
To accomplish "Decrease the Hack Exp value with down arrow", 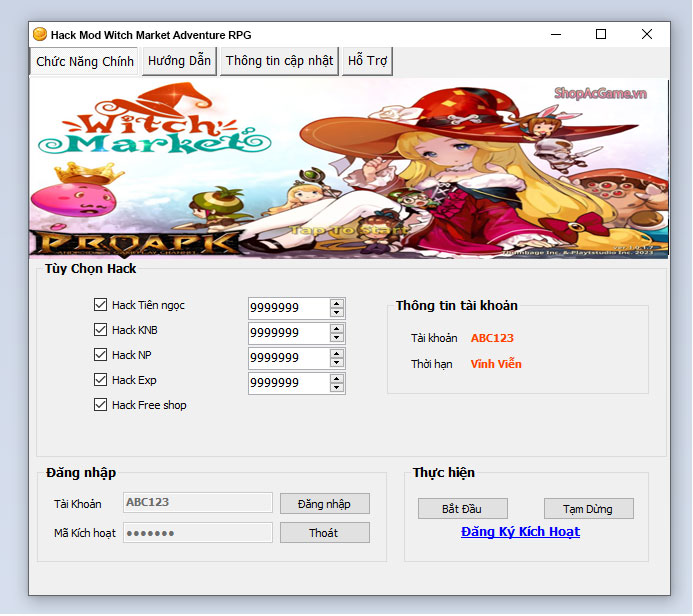I will [337, 388].
